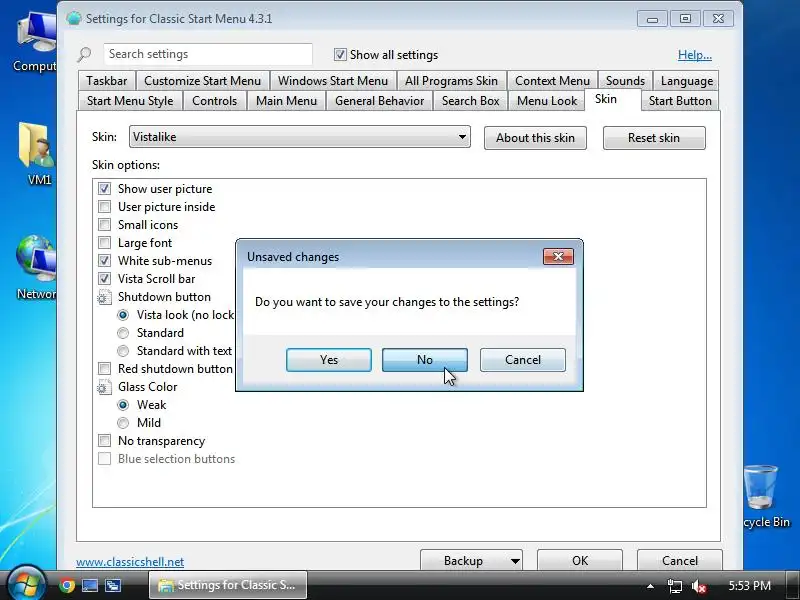Screen dimensions: 800x600
Task: Click the Search settings field
Action: coord(208,54)
